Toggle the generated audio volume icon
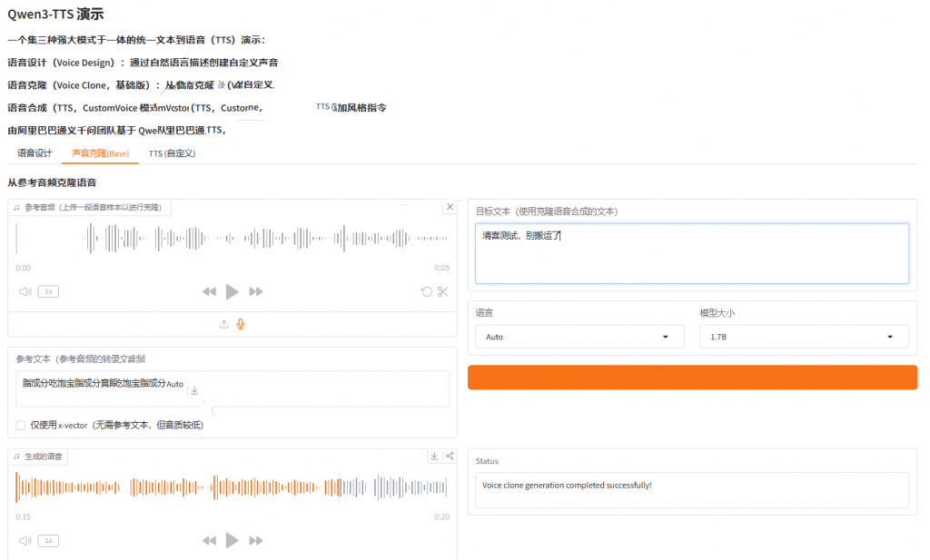930x560 pixels. [25, 540]
